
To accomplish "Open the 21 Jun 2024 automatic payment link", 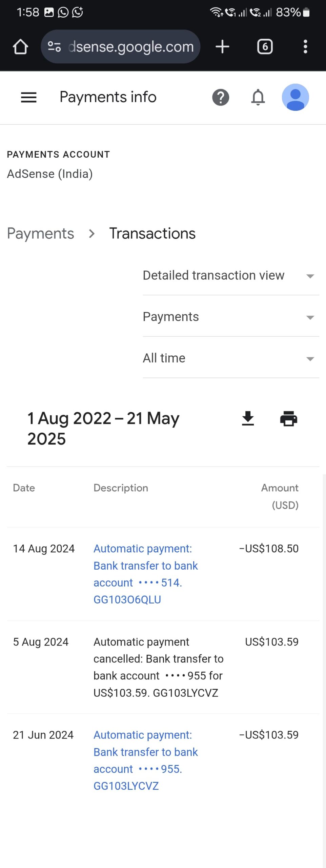I will tap(146, 760).
